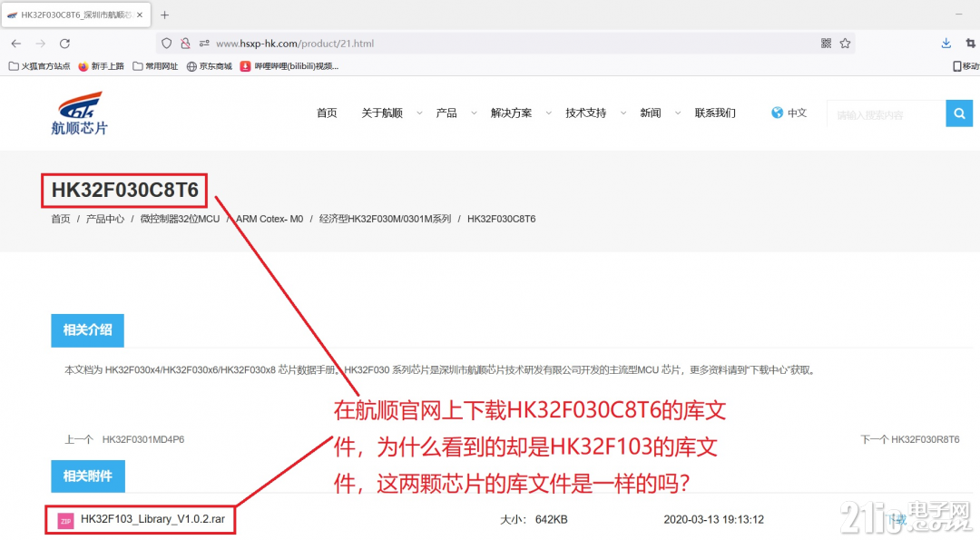Expand the 解决方案 submenu arrow

[x=549, y=113]
